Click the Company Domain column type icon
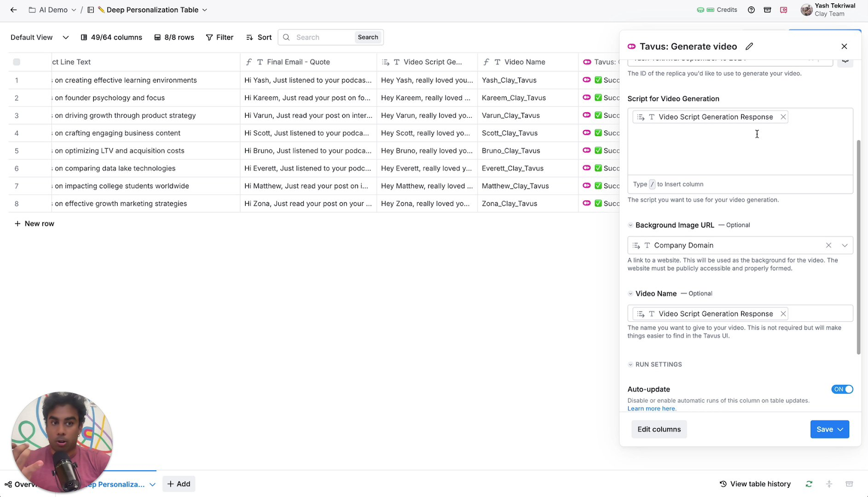Image resolution: width=868 pixels, height=497 pixels. tap(647, 245)
